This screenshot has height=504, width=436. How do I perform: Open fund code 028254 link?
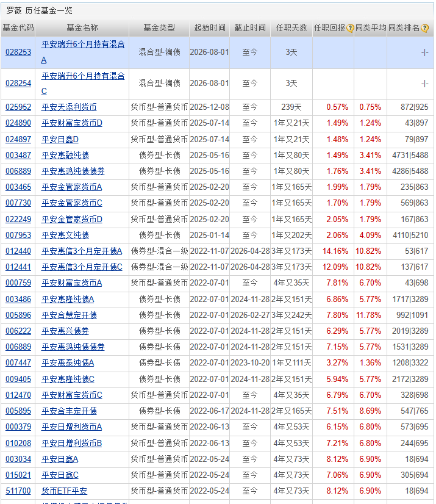[x=18, y=83]
